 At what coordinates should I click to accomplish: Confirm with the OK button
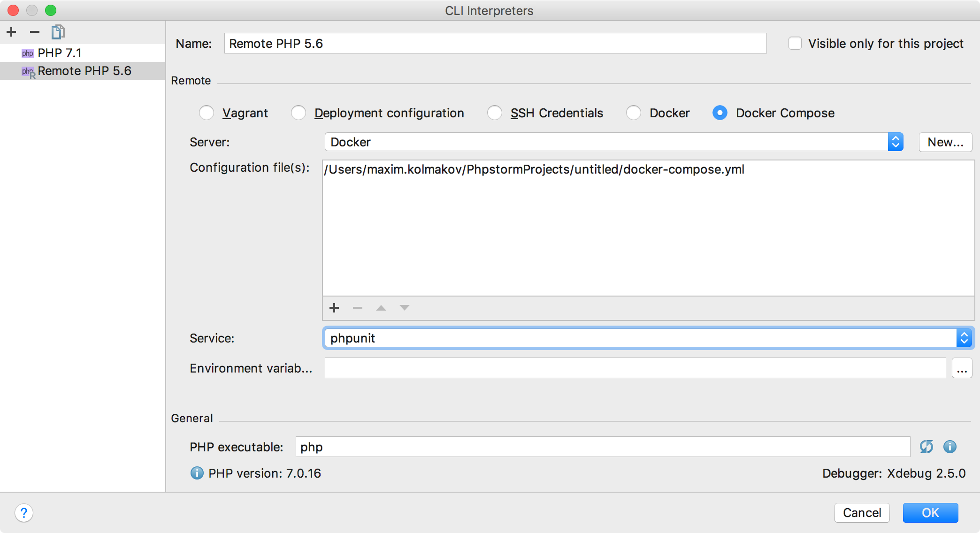(930, 513)
